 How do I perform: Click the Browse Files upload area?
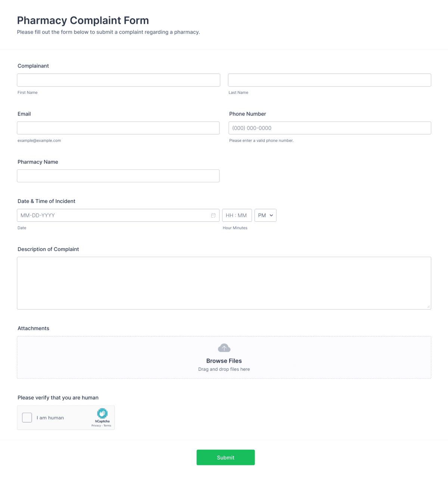coord(224,361)
